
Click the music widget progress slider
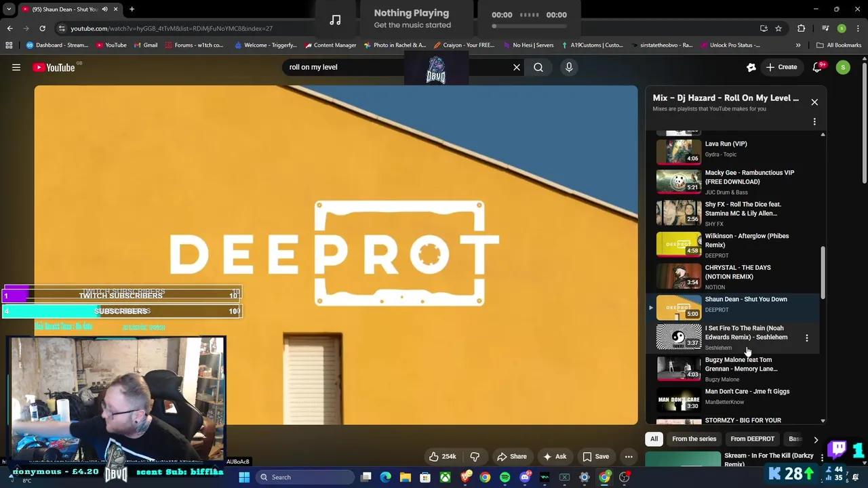point(530,26)
